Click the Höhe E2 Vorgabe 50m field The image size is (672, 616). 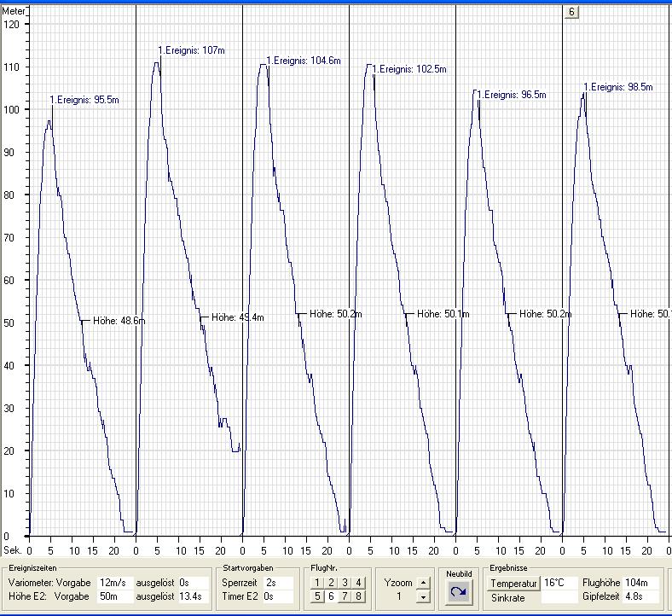(114, 597)
